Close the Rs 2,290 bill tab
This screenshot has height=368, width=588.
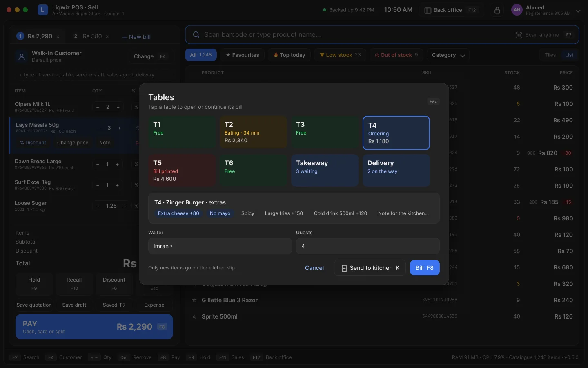tap(58, 37)
